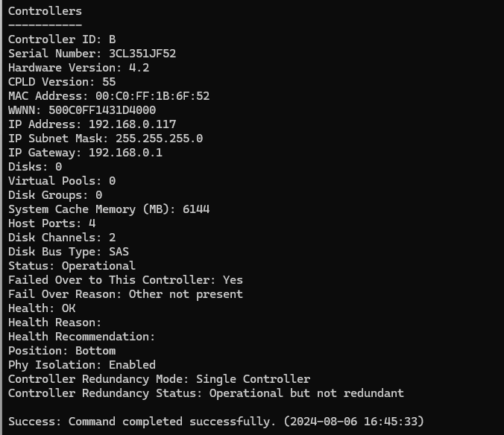Click the Host Ports: 4 line

[x=51, y=223]
